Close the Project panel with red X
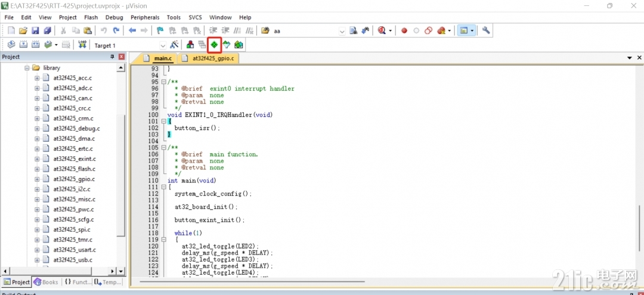 (x=122, y=57)
